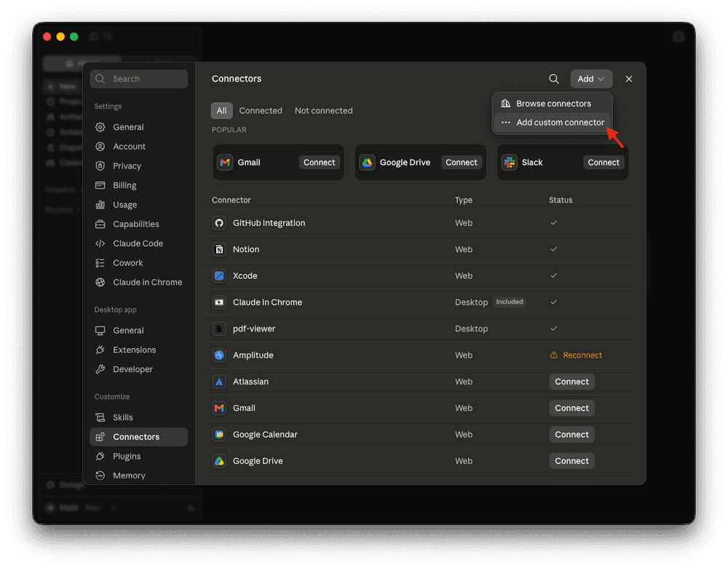Screen dimensions: 728x568
Task: Open General under Desktop app
Action: tap(139, 331)
